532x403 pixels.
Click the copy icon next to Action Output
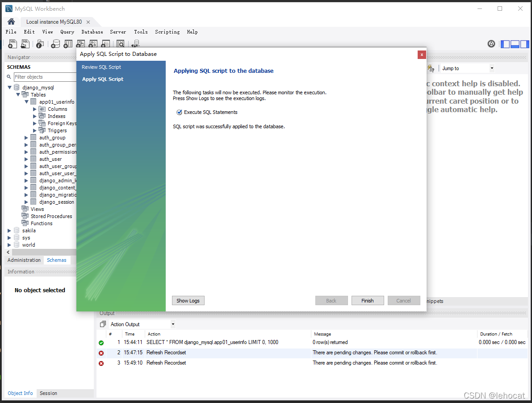(103, 324)
